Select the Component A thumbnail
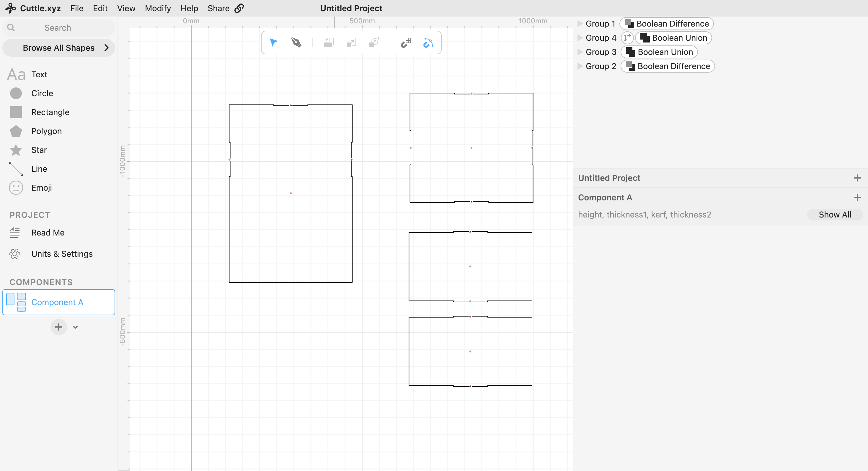Image resolution: width=868 pixels, height=471 pixels. point(16,302)
